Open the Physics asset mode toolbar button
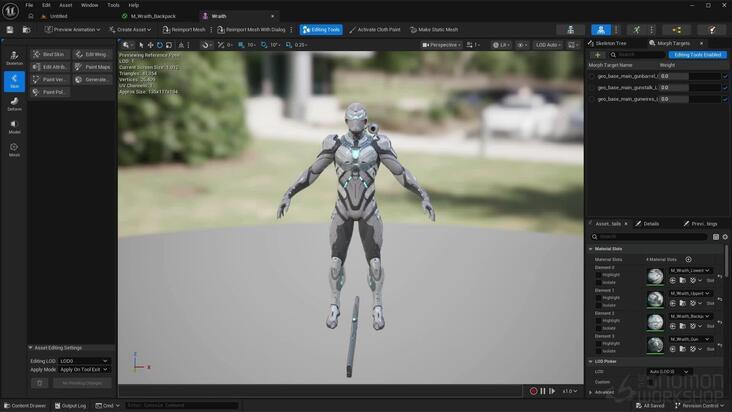Screen dimensions: 732x412 pyautogui.click(x=711, y=29)
